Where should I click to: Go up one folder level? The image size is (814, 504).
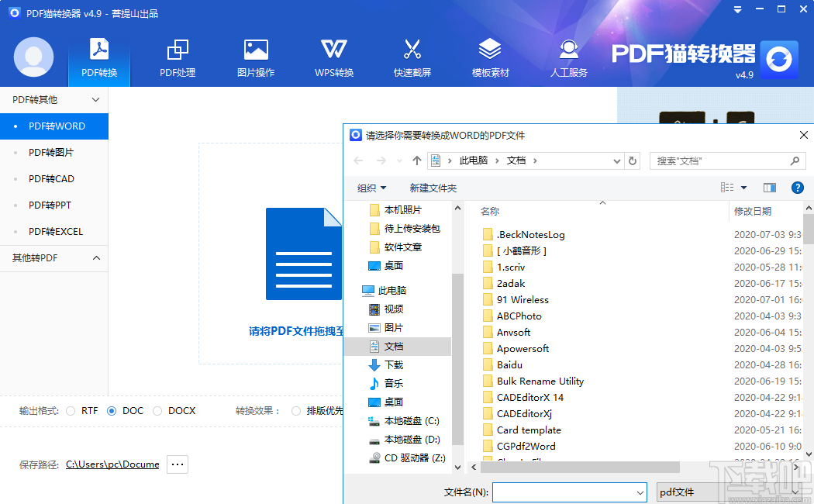click(x=417, y=161)
